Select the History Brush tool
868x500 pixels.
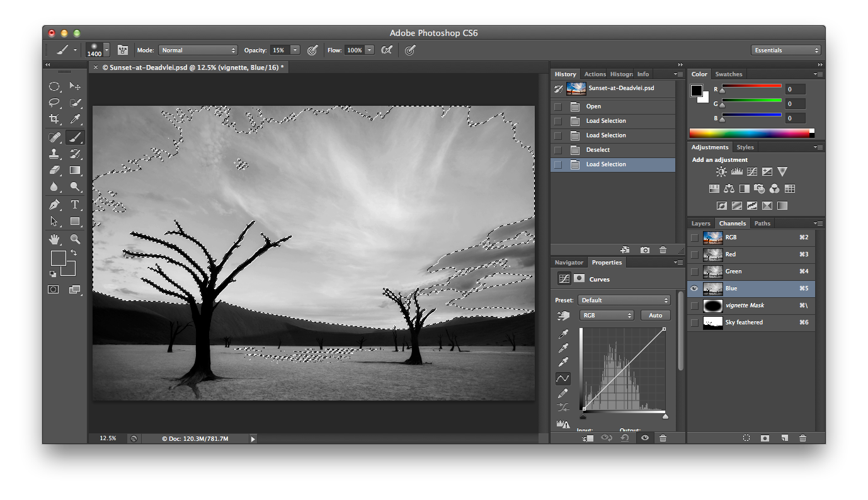coord(75,154)
